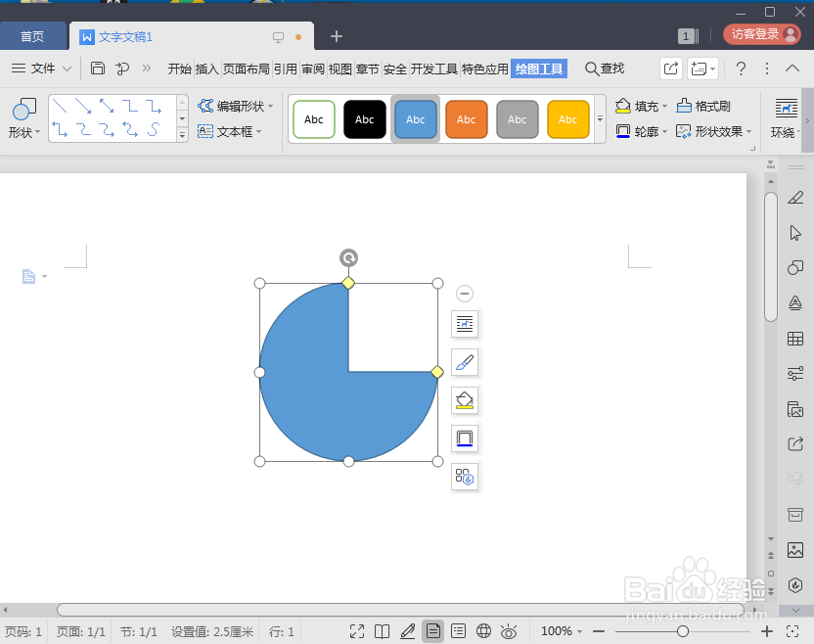Expand the shape styles gallery more arrow
The width and height of the screenshot is (814, 644).
tap(600, 119)
